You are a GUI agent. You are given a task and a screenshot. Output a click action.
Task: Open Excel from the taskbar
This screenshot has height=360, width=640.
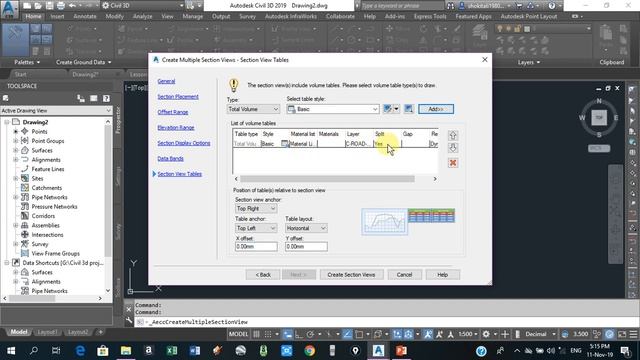pyautogui.click(x=172, y=351)
